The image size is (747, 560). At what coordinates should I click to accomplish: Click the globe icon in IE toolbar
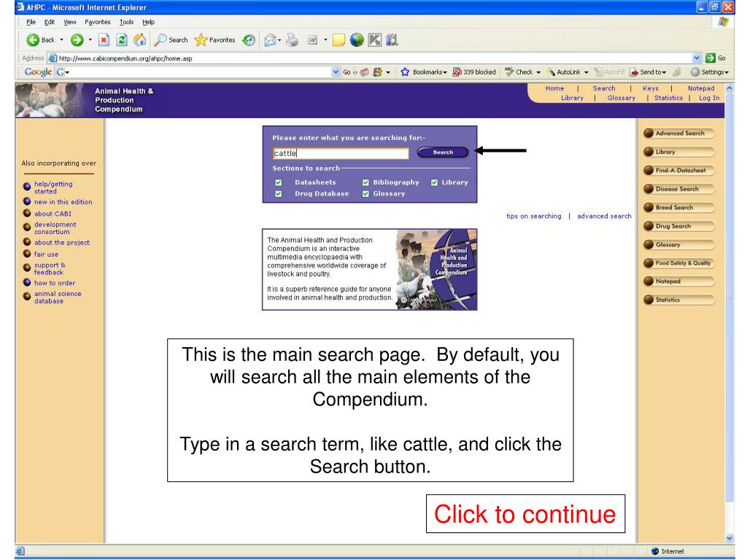click(356, 40)
